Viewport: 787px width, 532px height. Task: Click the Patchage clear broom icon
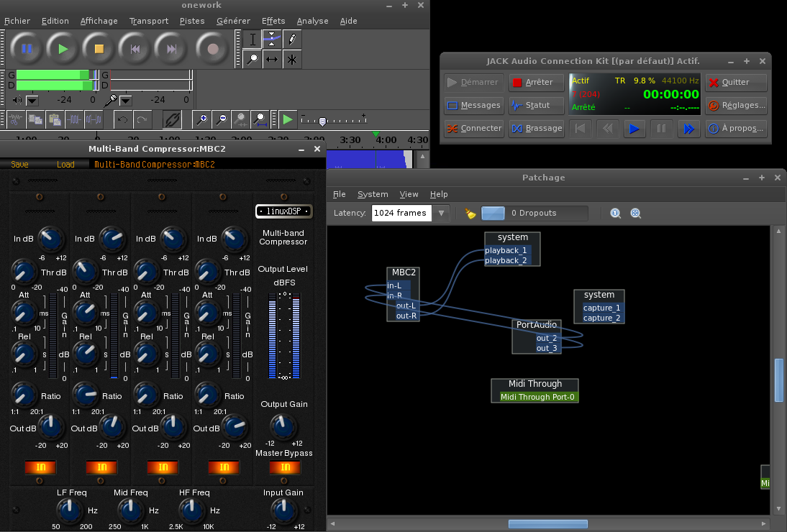(470, 213)
